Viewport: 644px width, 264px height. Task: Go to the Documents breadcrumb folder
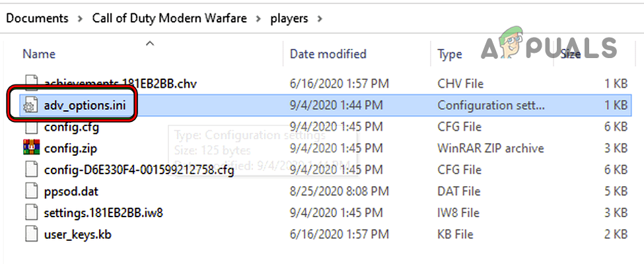coord(37,18)
